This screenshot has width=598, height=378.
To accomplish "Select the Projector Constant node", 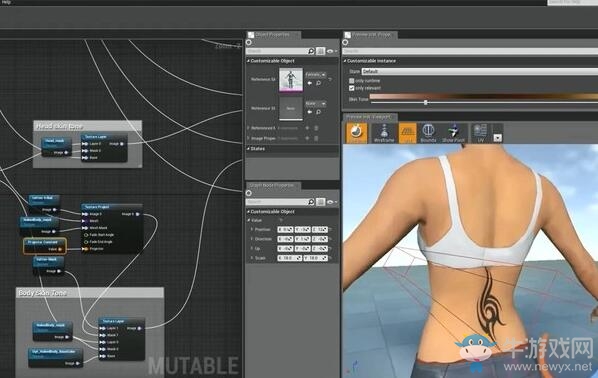I will [x=45, y=246].
